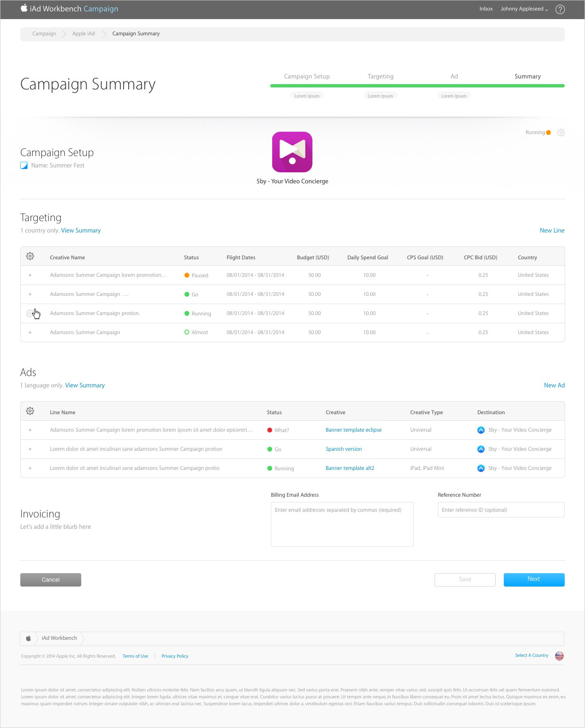Click the US flag country icon

559,656
